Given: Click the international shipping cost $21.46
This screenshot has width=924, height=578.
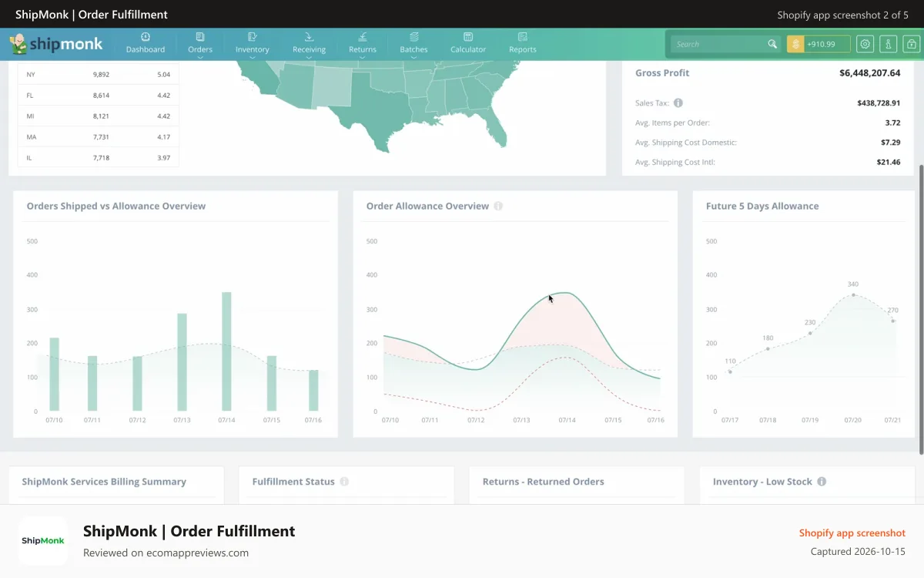Looking at the screenshot, I should click(889, 163).
